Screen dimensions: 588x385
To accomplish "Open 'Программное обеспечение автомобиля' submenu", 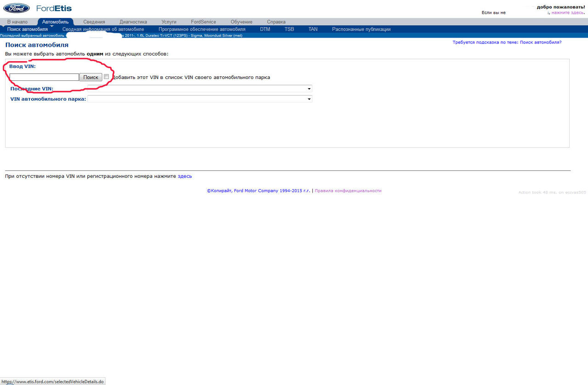I will pyautogui.click(x=202, y=29).
